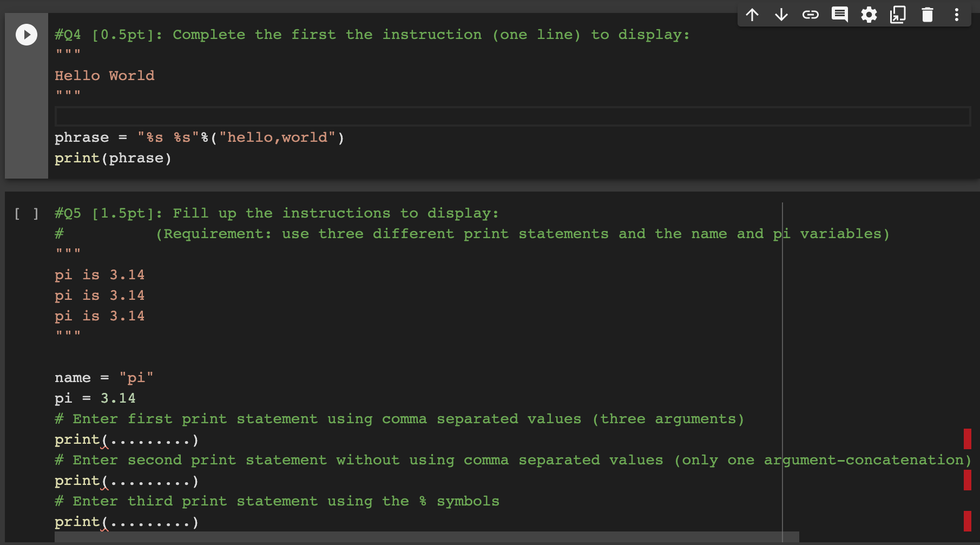This screenshot has height=545, width=980.
Task: Move the selected cell down
Action: pyautogui.click(x=781, y=15)
